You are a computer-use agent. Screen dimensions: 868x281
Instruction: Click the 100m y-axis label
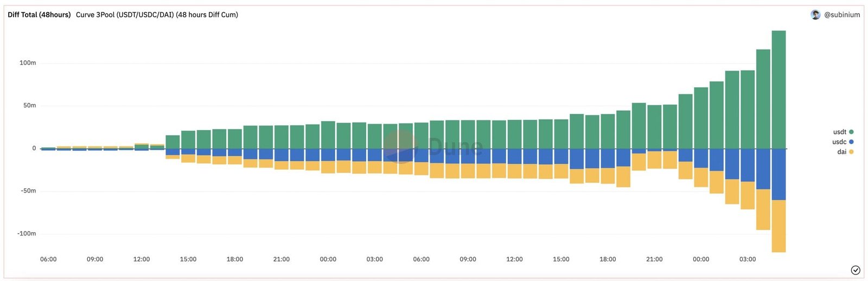click(x=28, y=63)
